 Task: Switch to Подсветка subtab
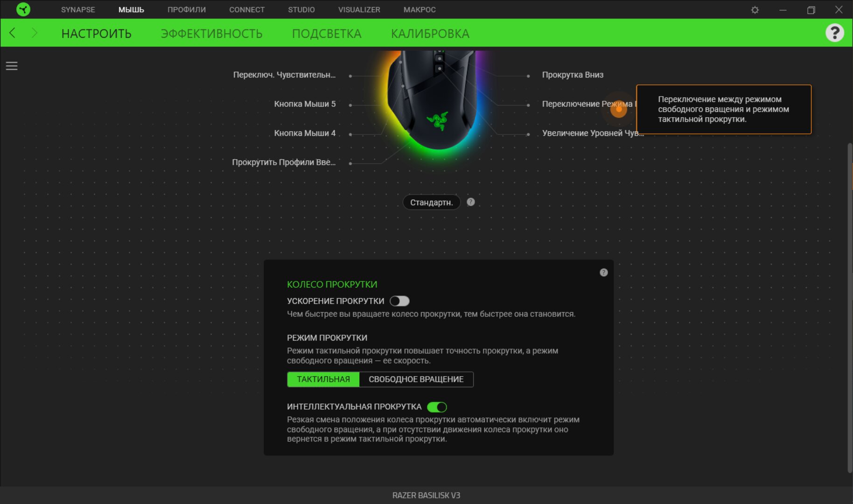[327, 34]
